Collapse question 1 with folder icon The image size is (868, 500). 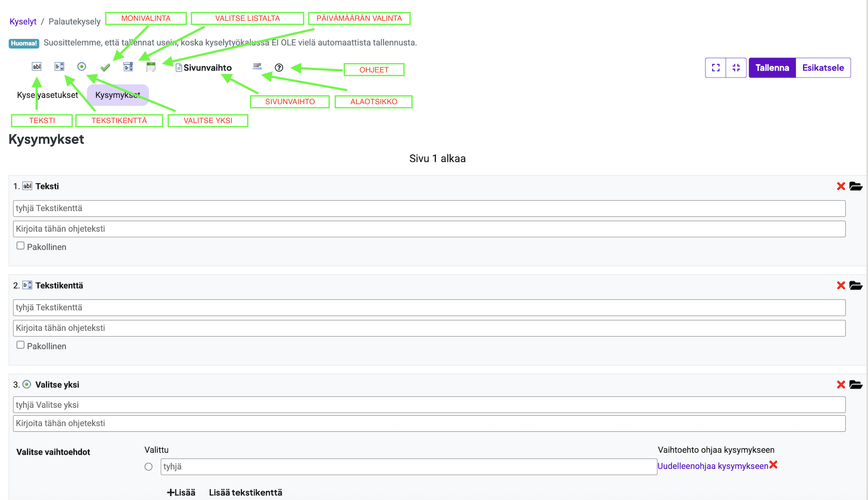(856, 187)
